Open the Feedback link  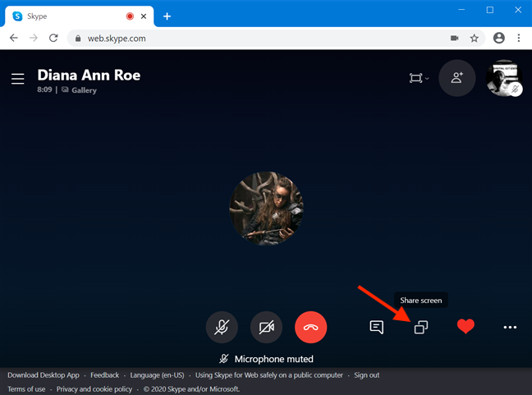pos(104,375)
